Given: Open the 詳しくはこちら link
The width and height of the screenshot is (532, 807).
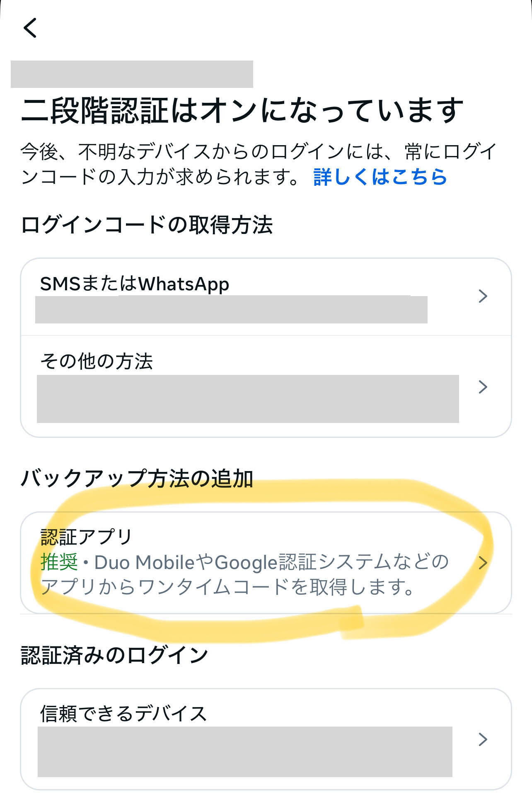Looking at the screenshot, I should pos(380,177).
